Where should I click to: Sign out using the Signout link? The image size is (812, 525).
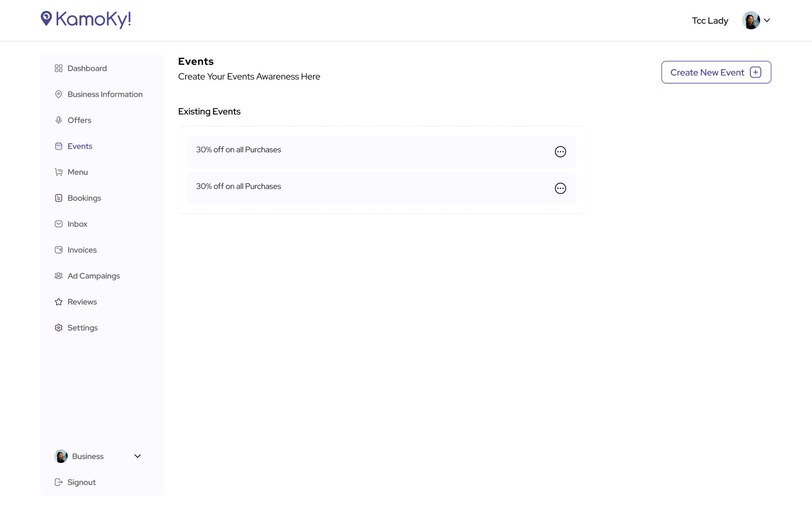[x=81, y=482]
